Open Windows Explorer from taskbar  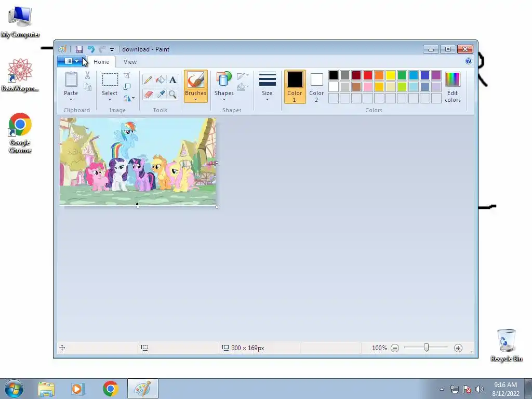(46, 389)
